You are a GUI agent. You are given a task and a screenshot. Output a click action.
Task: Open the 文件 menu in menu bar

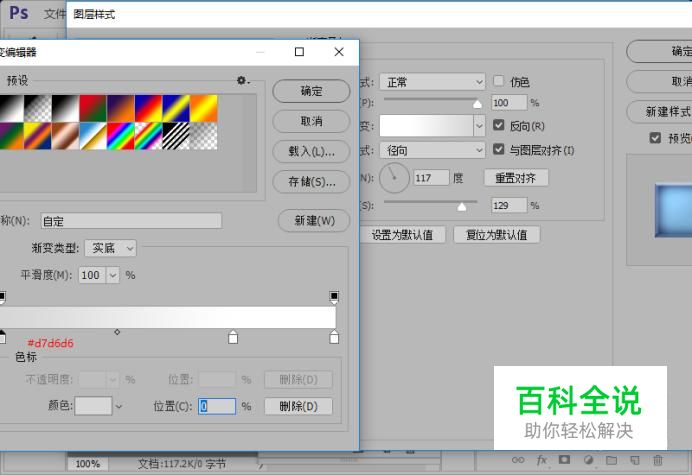point(54,15)
